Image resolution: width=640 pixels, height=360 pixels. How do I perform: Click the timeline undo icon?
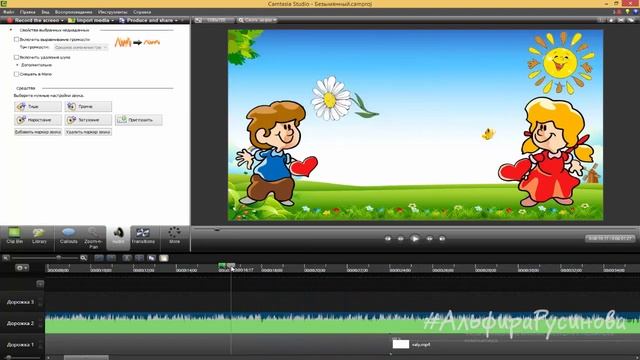point(99,258)
